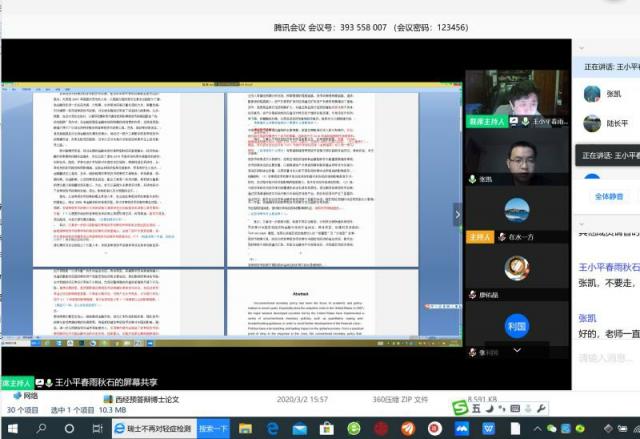
Task: Select participant 陆长平 in the member list
Action: pos(617,125)
